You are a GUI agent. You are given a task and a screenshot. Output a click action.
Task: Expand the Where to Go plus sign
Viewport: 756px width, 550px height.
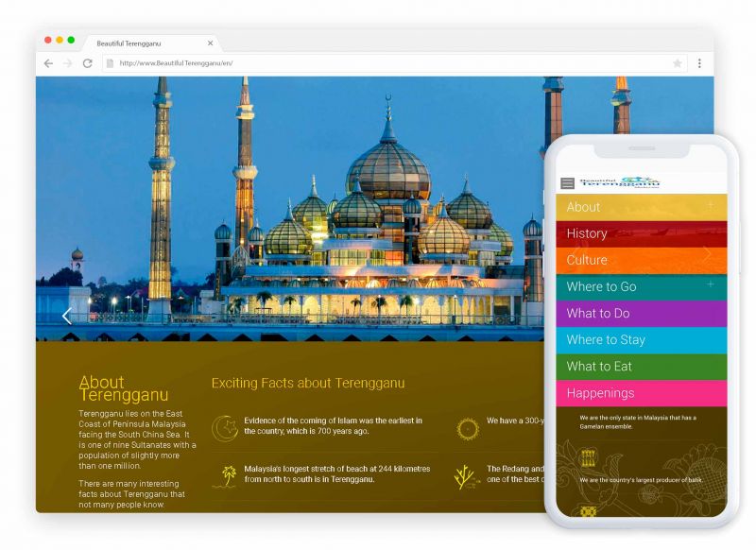point(711,284)
